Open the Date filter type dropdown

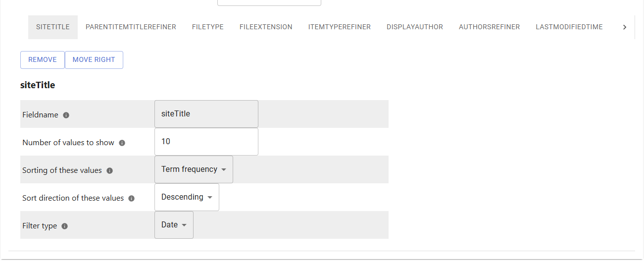click(x=174, y=225)
